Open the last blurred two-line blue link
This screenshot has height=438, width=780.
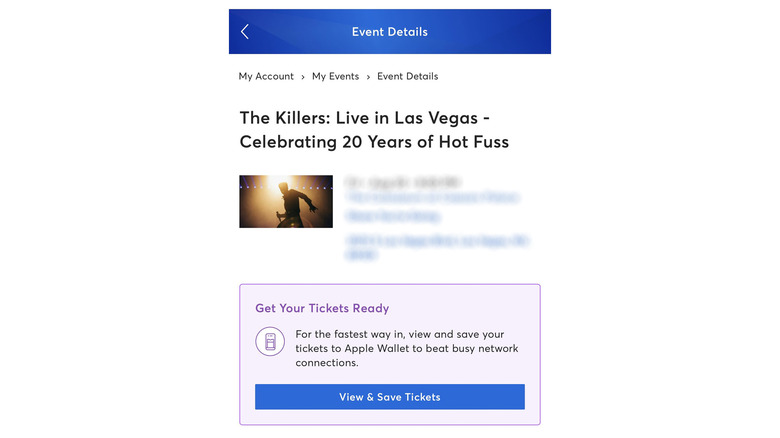click(437, 247)
